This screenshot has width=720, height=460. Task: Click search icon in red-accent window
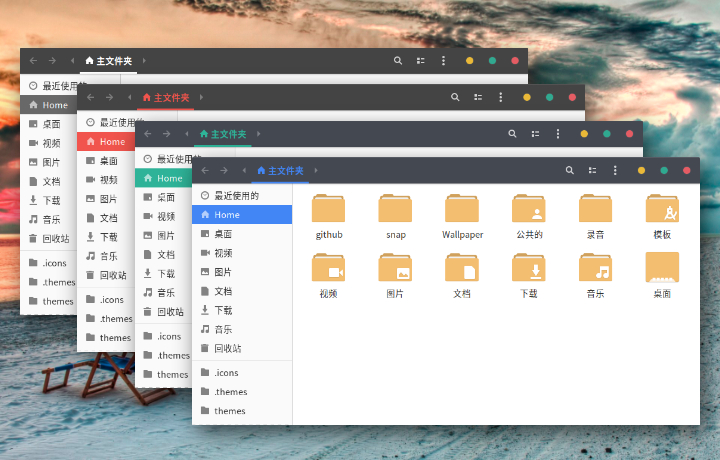[455, 97]
